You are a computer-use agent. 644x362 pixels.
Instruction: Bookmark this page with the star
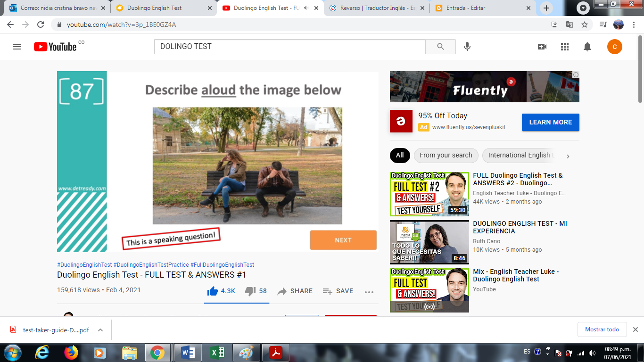585,25
